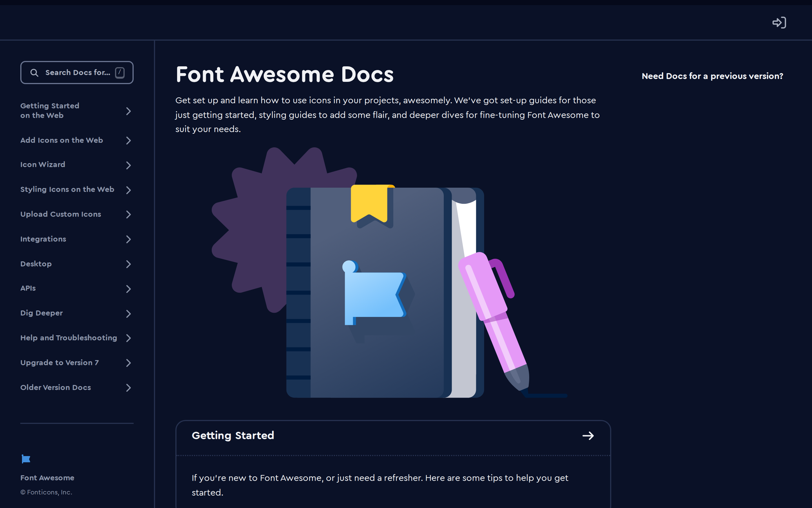This screenshot has height=508, width=812.
Task: Open Styling Icons on the Web item
Action: (67, 189)
